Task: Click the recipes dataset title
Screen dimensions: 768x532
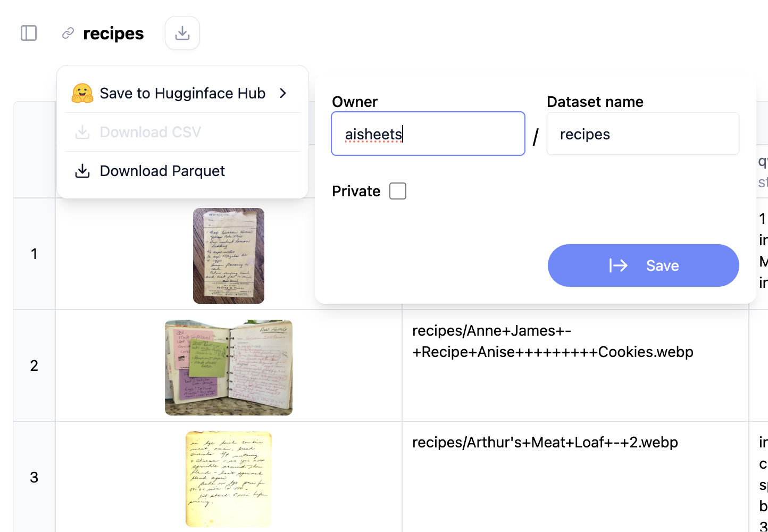Action: [113, 34]
